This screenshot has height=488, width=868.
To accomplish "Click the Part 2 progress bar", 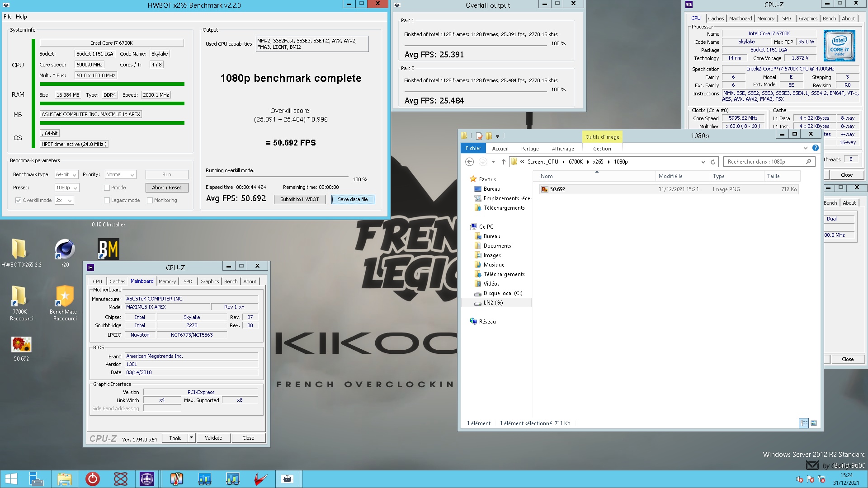I will click(x=476, y=92).
